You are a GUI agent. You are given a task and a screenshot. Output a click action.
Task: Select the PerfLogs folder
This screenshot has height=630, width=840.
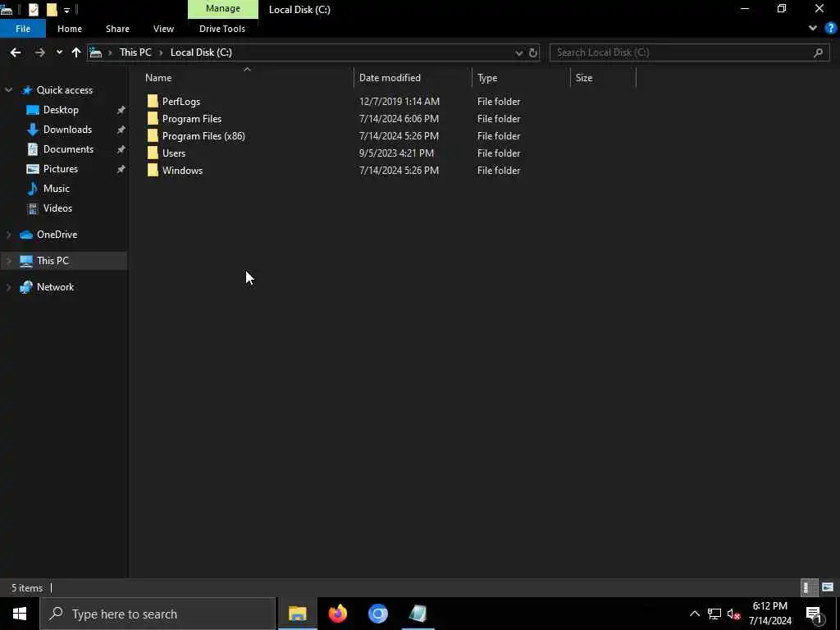pyautogui.click(x=181, y=102)
